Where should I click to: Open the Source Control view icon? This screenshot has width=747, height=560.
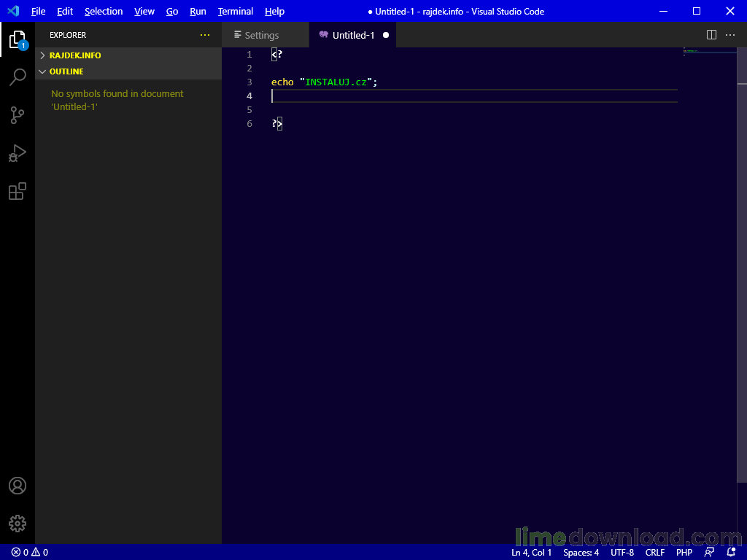[18, 115]
